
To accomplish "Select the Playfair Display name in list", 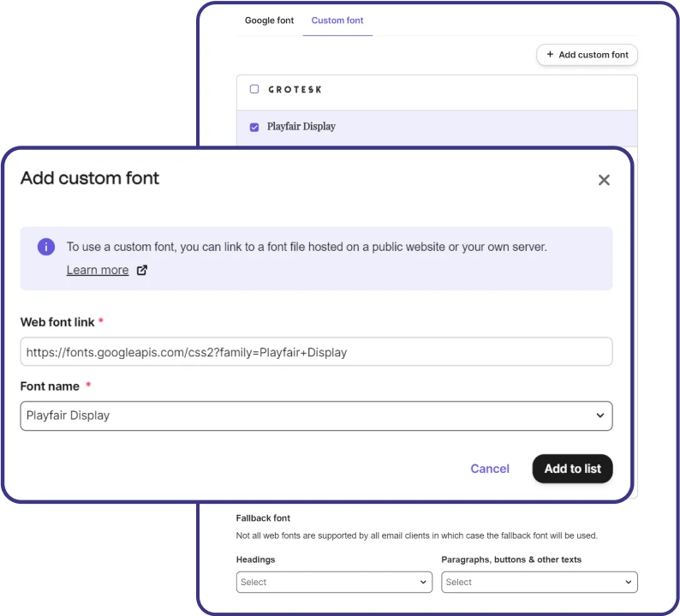I will pos(301,127).
